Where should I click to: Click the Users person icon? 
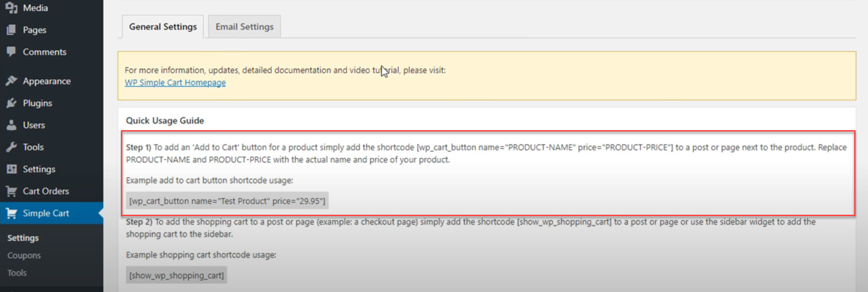point(11,125)
